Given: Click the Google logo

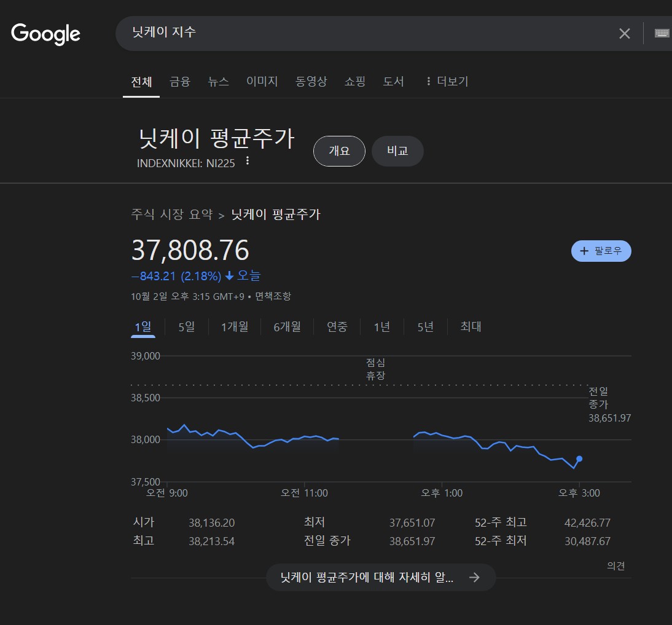Looking at the screenshot, I should pos(45,33).
